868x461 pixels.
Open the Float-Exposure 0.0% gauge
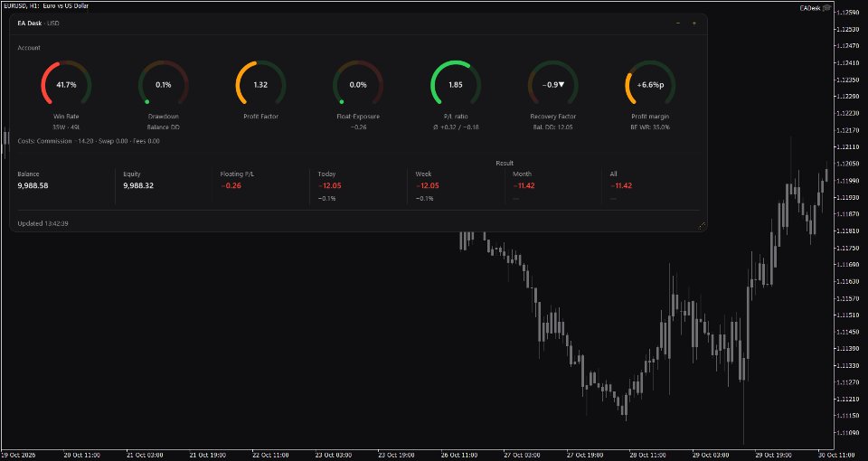(x=358, y=83)
